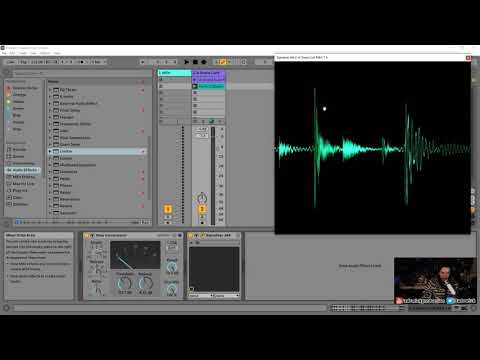This screenshot has height=360, width=480.
Task: Click the Glue Compressor Makeup knob
Action: point(146,283)
